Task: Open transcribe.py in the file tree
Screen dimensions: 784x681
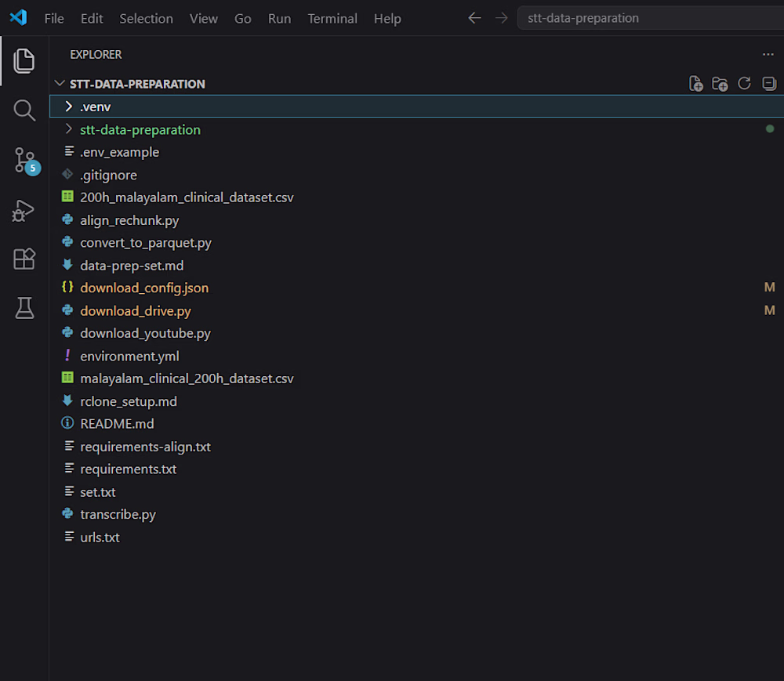Action: tap(118, 515)
